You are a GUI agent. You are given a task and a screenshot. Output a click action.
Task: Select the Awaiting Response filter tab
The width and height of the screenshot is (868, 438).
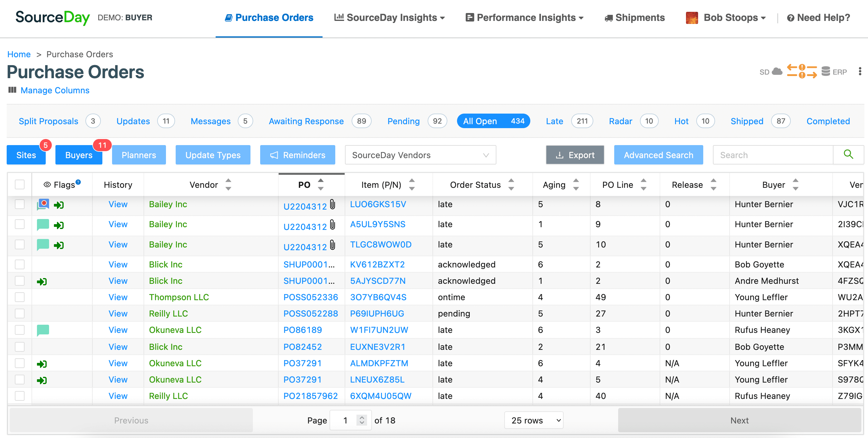pos(320,121)
